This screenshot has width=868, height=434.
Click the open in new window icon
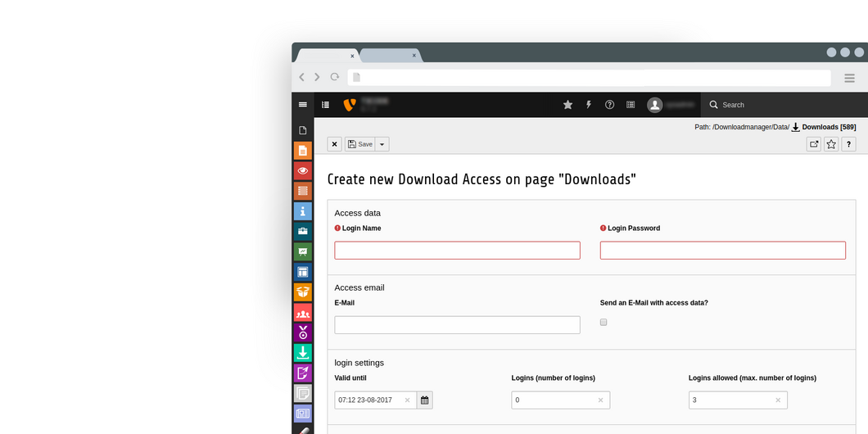point(813,144)
